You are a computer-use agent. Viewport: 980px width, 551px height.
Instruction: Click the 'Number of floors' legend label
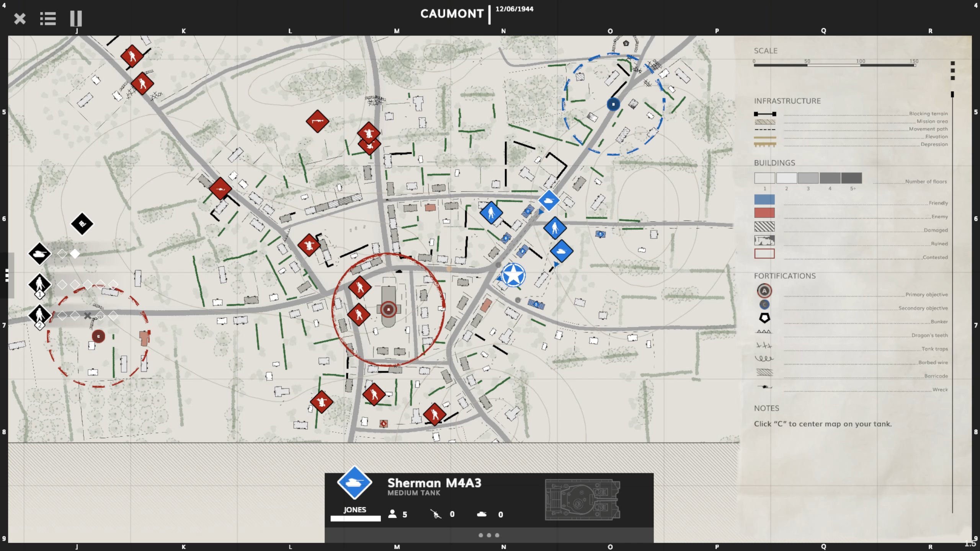pos(926,181)
